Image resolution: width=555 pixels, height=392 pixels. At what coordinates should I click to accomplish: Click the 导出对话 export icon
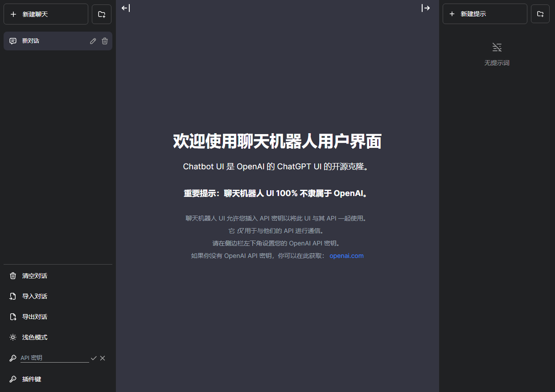pyautogui.click(x=13, y=316)
